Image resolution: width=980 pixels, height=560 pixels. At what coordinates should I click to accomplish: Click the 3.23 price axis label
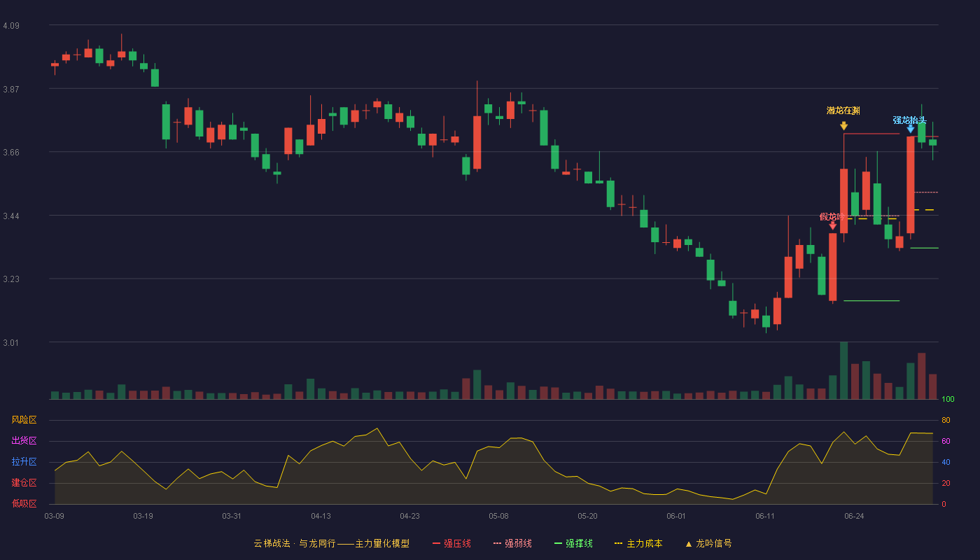click(x=11, y=279)
